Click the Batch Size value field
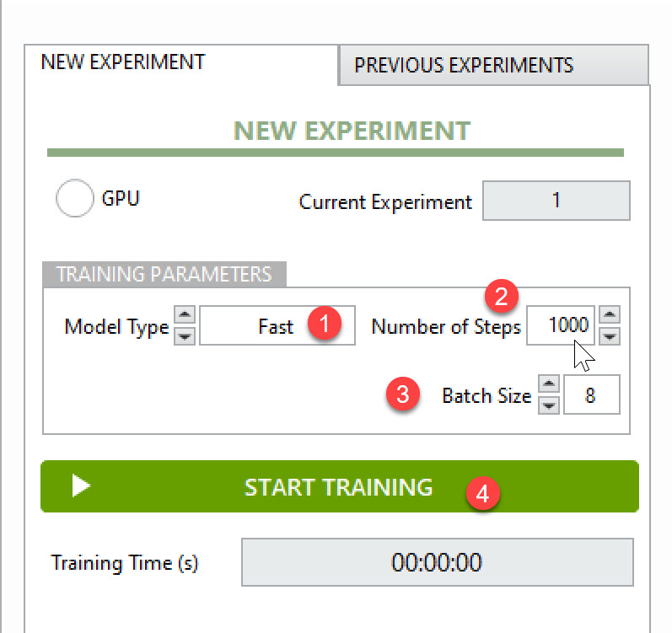 click(591, 395)
